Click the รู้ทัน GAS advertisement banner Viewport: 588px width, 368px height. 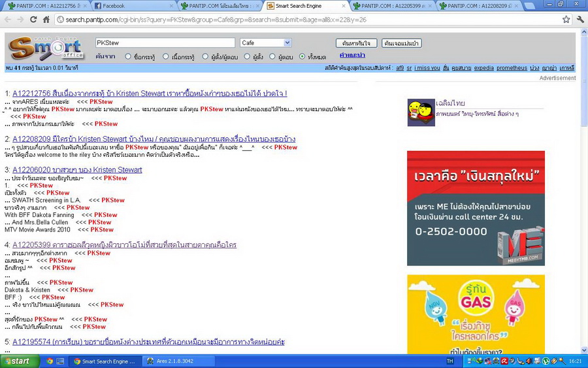pyautogui.click(x=476, y=314)
